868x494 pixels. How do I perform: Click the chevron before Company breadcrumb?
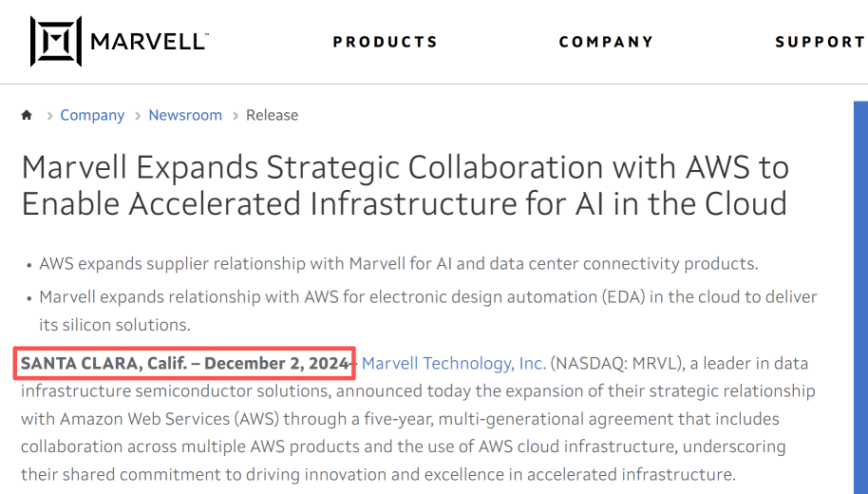49,116
